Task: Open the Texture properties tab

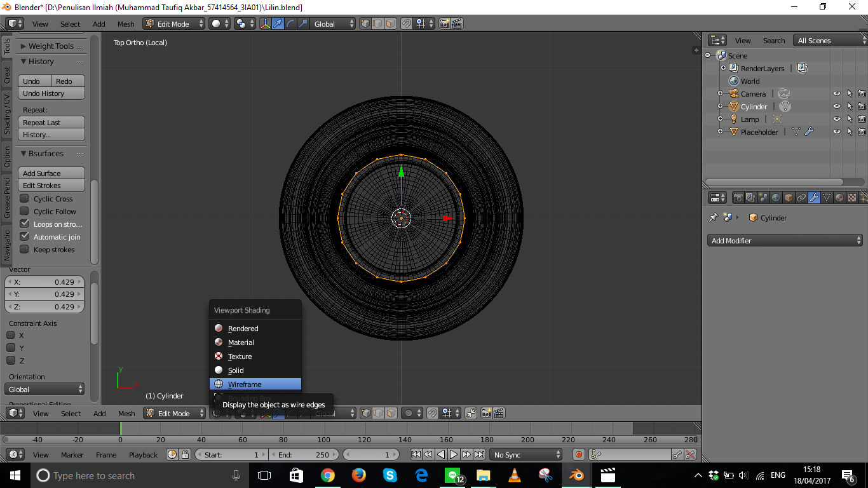Action: pos(852,198)
